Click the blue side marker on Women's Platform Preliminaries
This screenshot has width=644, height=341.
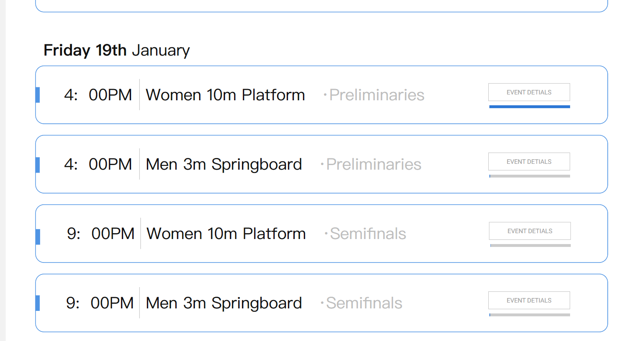click(38, 95)
